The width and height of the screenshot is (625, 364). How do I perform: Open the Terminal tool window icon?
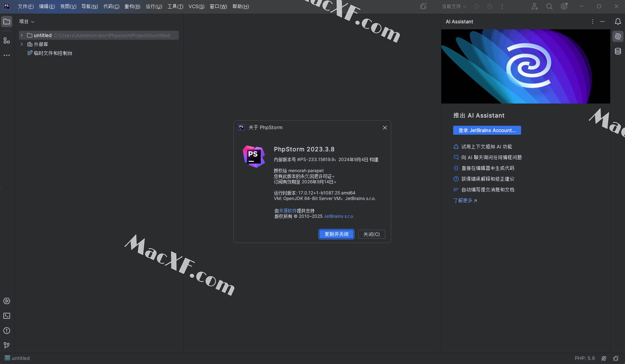[7, 316]
